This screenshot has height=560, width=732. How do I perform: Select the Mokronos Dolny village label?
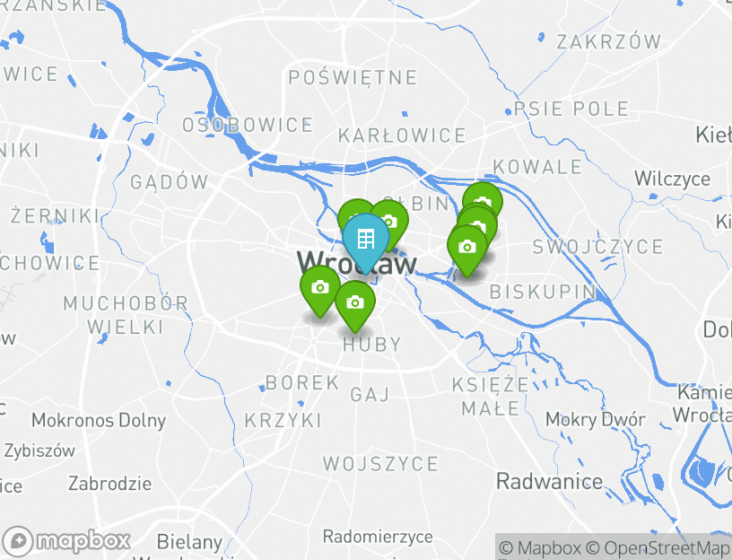coord(99,420)
